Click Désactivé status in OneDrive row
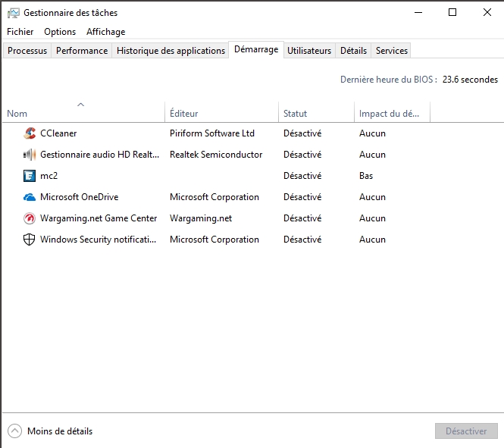This screenshot has width=504, height=448. coord(302,197)
